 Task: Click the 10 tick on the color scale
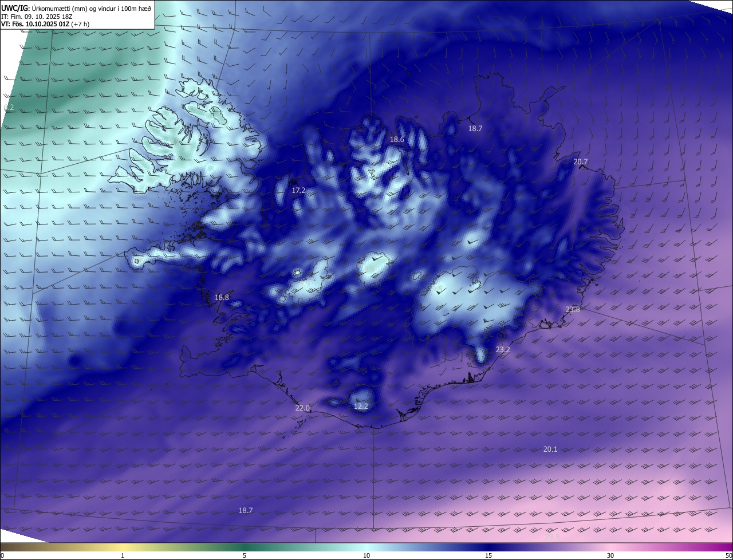[366, 556]
